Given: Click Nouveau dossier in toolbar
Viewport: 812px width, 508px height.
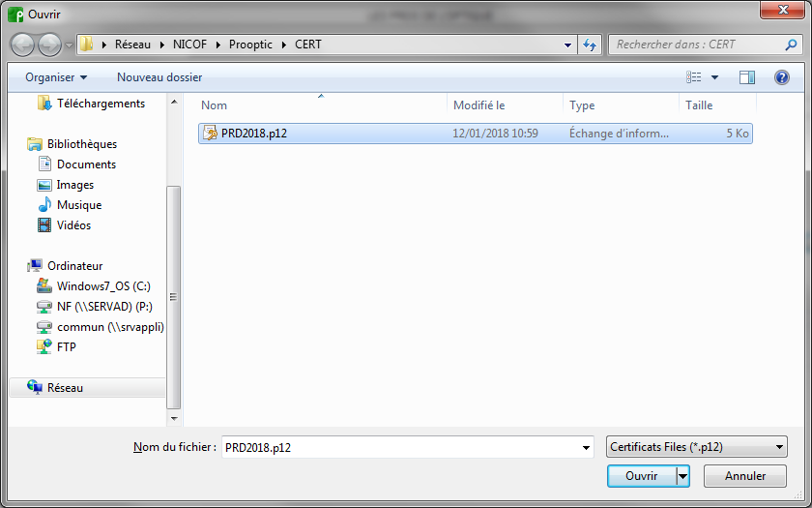Looking at the screenshot, I should coord(159,77).
